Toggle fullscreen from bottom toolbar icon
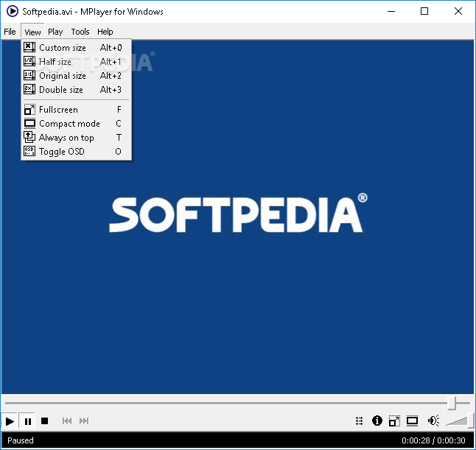This screenshot has width=476, height=450. point(394,421)
